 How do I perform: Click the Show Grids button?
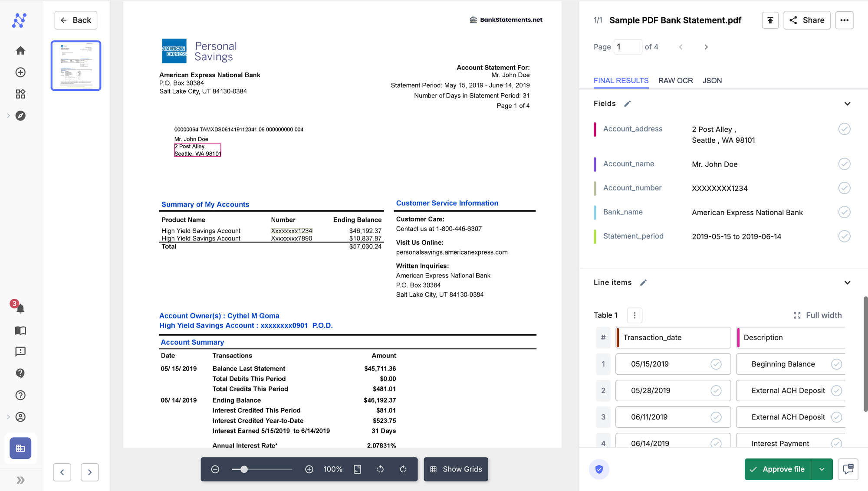coord(455,469)
